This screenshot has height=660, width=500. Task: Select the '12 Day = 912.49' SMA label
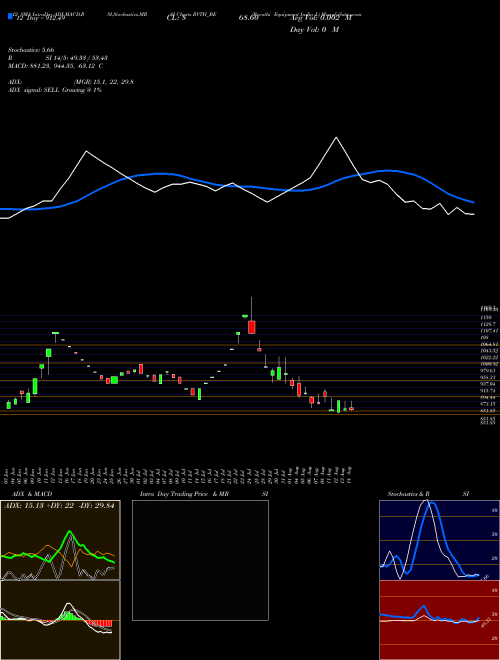(x=40, y=18)
